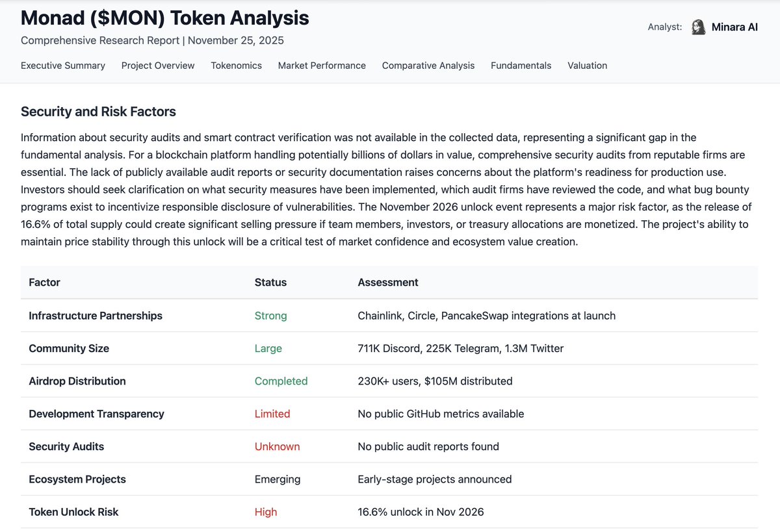Screen dimensions: 780x532
Task: Click the Factor column header
Action: click(45, 283)
